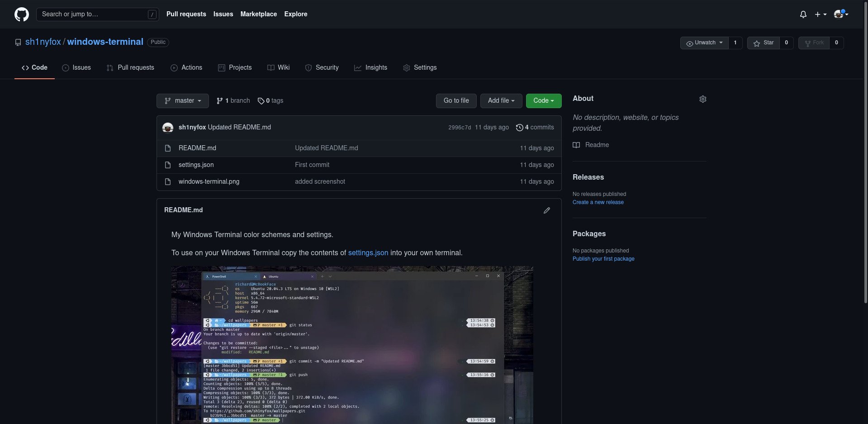Click the GitHub logo icon
This screenshot has height=424, width=868.
point(21,14)
